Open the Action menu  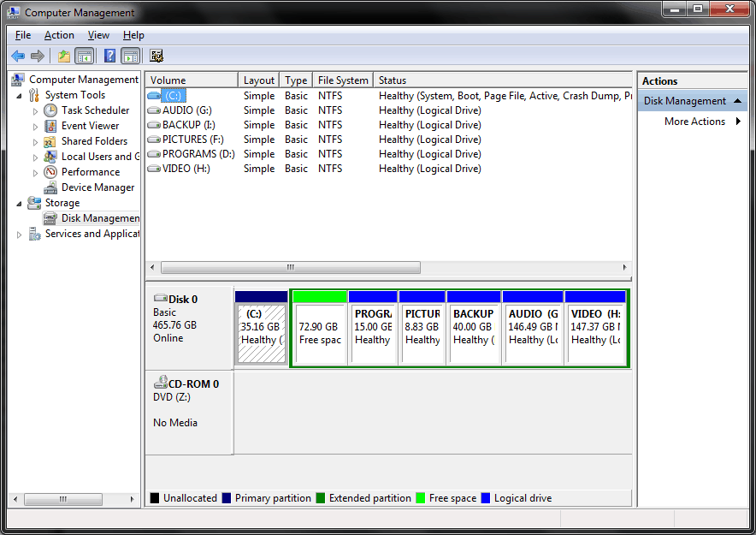(x=59, y=35)
